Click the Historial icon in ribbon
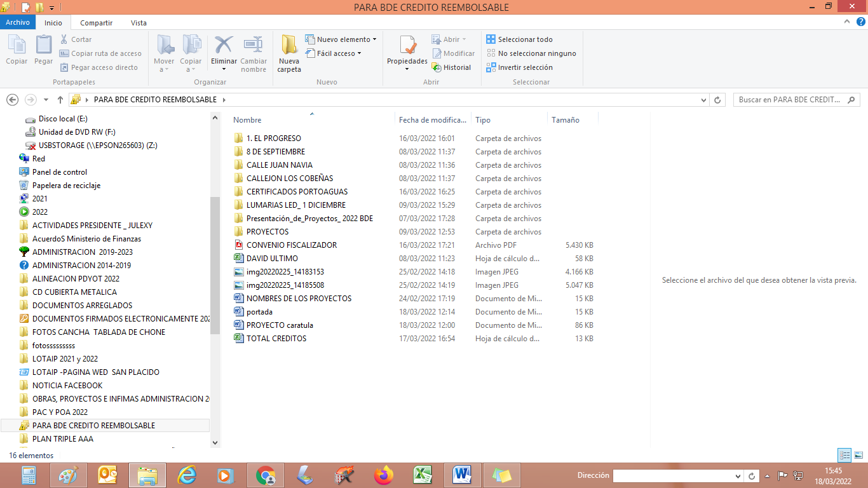Viewport: 868px width, 488px height. coord(451,67)
